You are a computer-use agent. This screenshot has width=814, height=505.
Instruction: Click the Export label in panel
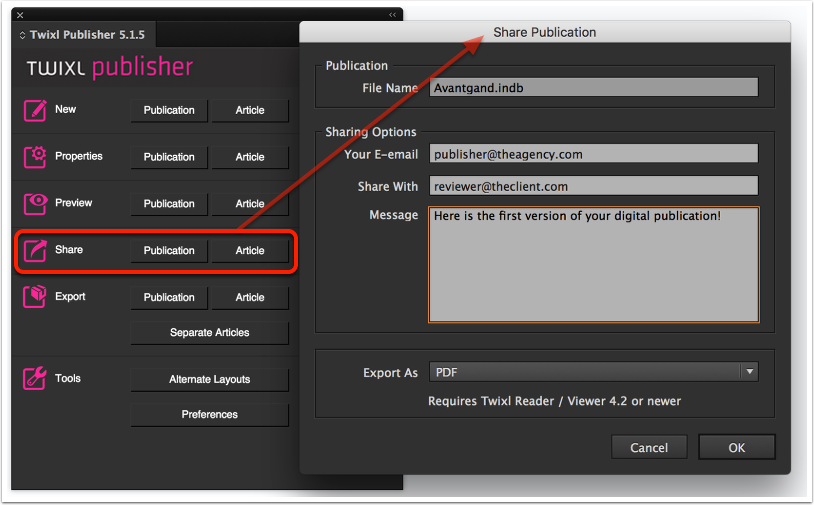click(x=70, y=296)
